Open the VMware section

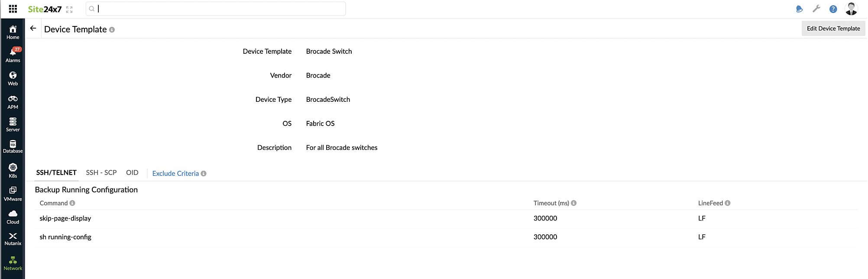pyautogui.click(x=13, y=194)
